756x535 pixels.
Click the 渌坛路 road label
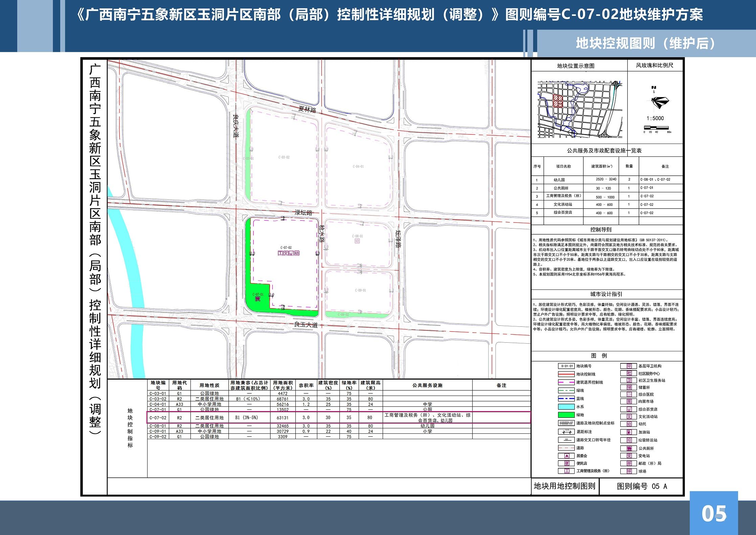[x=303, y=213]
